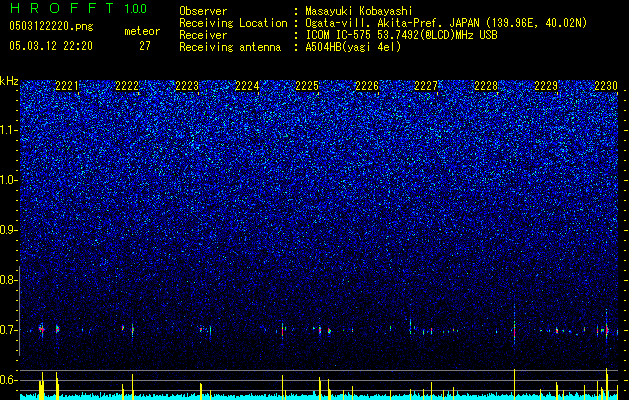This screenshot has height=400, width=629.
Task: Click the Observer label
Action: (203, 11)
